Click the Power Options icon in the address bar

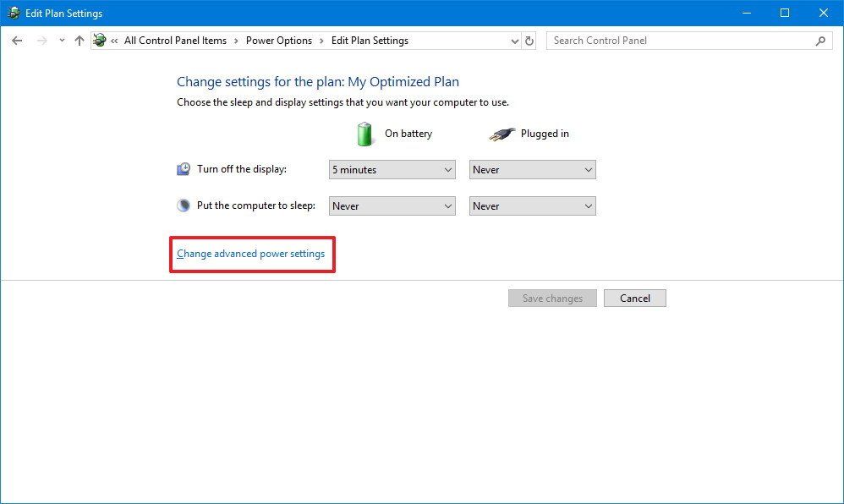pos(99,40)
